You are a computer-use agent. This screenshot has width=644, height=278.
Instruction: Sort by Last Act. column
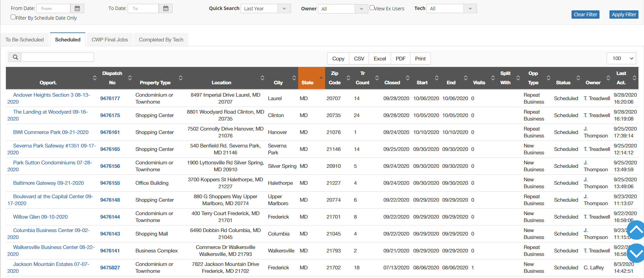pos(625,78)
